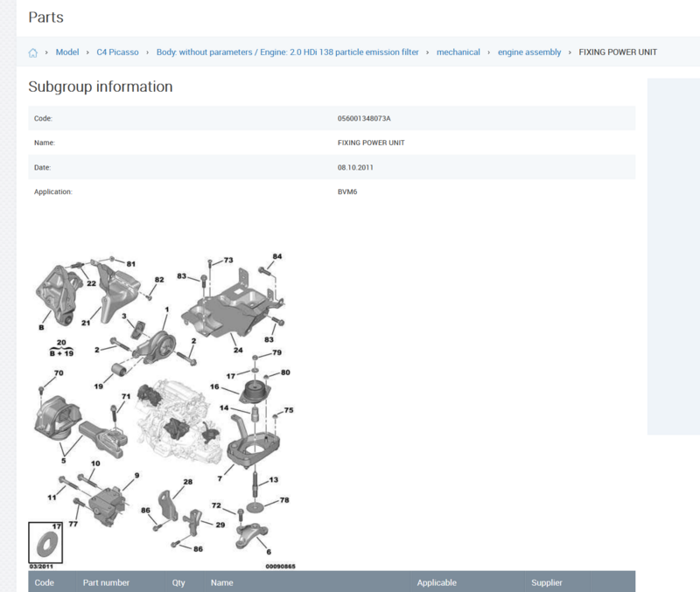Click callout number 16 in the diagram
Viewport: 700px width, 592px height.
[x=214, y=387]
